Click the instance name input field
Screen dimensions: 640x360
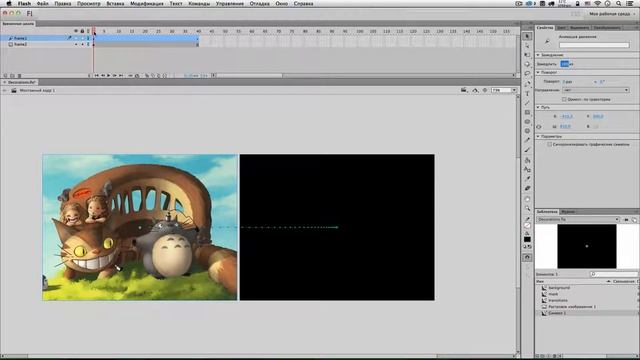coord(594,45)
